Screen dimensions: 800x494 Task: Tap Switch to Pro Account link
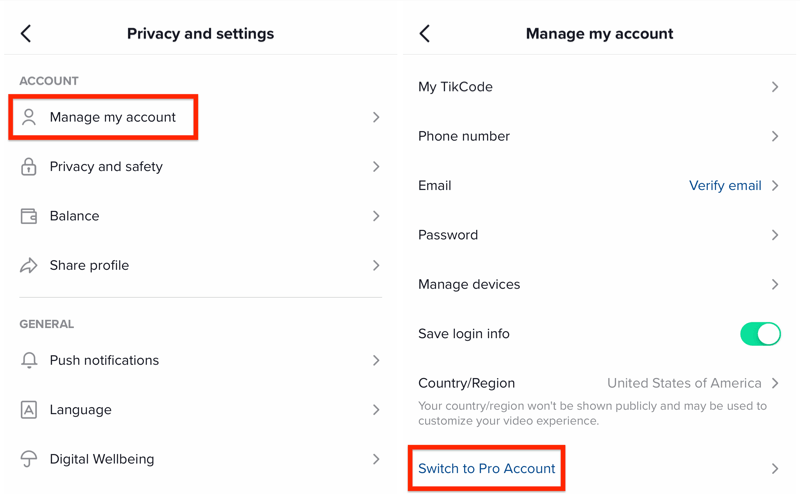point(487,469)
